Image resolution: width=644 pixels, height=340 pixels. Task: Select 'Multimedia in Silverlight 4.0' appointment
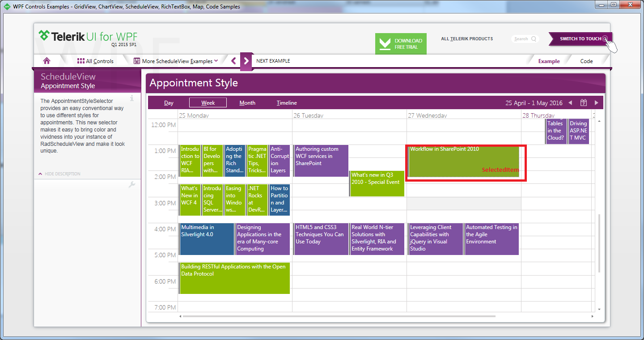(207, 239)
